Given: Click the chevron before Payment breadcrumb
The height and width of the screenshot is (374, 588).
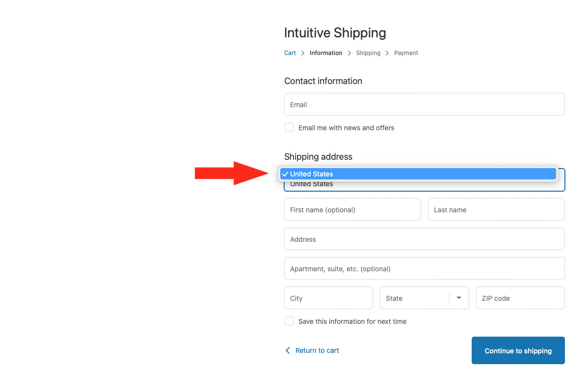Looking at the screenshot, I should point(387,53).
